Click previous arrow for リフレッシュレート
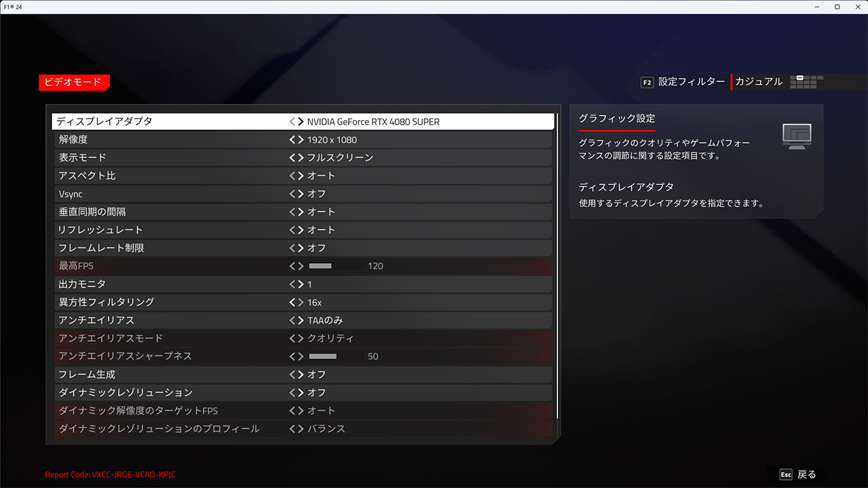868x488 pixels. point(292,230)
